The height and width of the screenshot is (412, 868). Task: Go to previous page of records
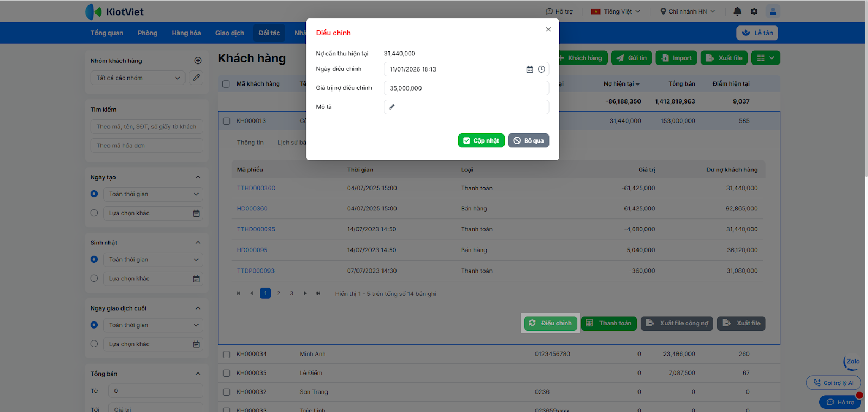click(x=251, y=294)
